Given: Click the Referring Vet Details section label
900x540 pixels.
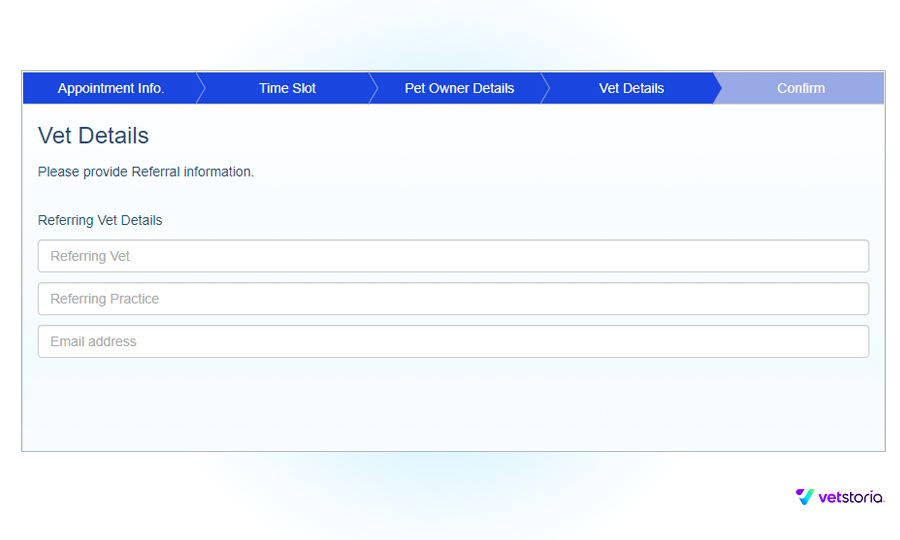Looking at the screenshot, I should (x=100, y=220).
